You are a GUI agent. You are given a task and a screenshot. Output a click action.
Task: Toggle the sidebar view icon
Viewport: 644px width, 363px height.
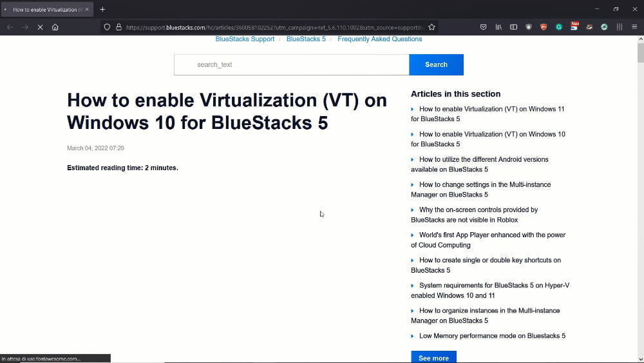coord(513,27)
